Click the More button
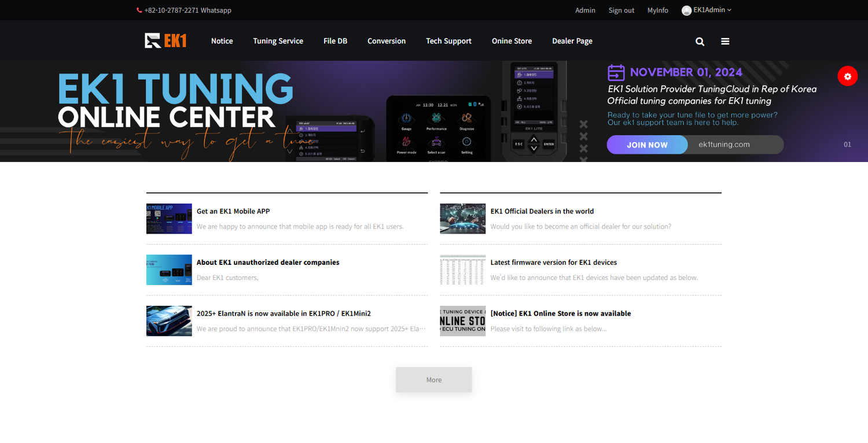The image size is (868, 443). click(x=434, y=380)
